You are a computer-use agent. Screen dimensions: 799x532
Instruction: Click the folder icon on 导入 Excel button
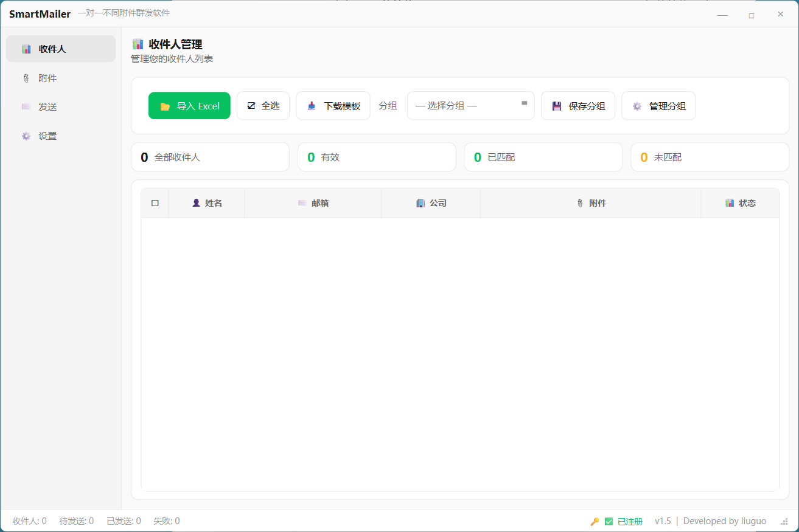165,106
